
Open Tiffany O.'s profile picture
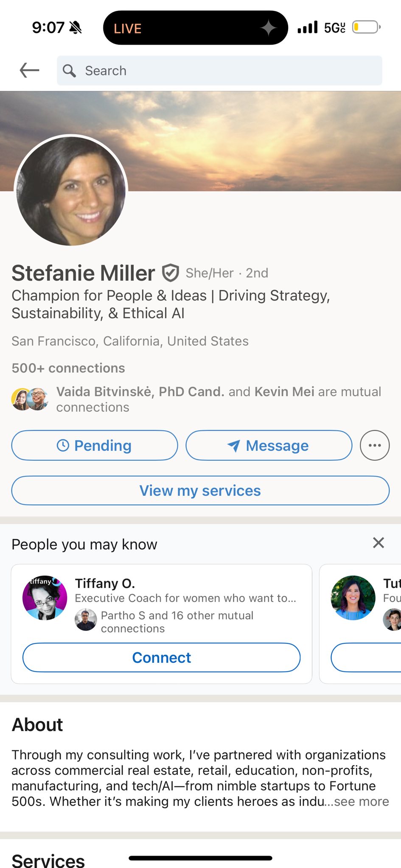click(45, 598)
